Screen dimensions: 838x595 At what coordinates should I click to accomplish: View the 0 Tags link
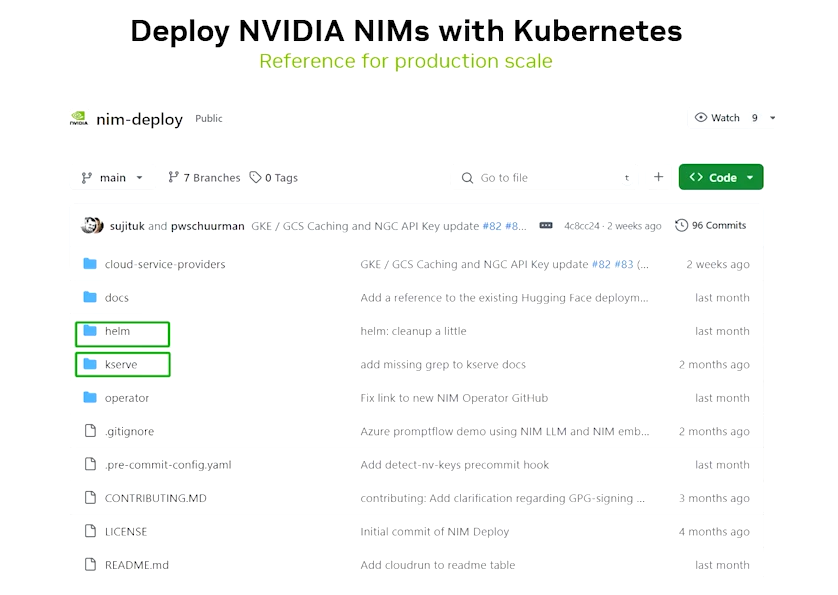click(x=274, y=177)
